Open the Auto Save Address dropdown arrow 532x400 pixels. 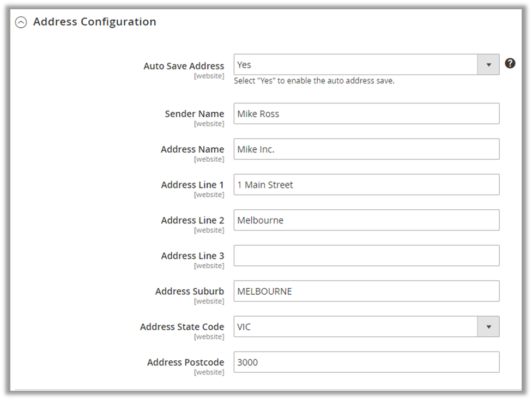[488, 64]
